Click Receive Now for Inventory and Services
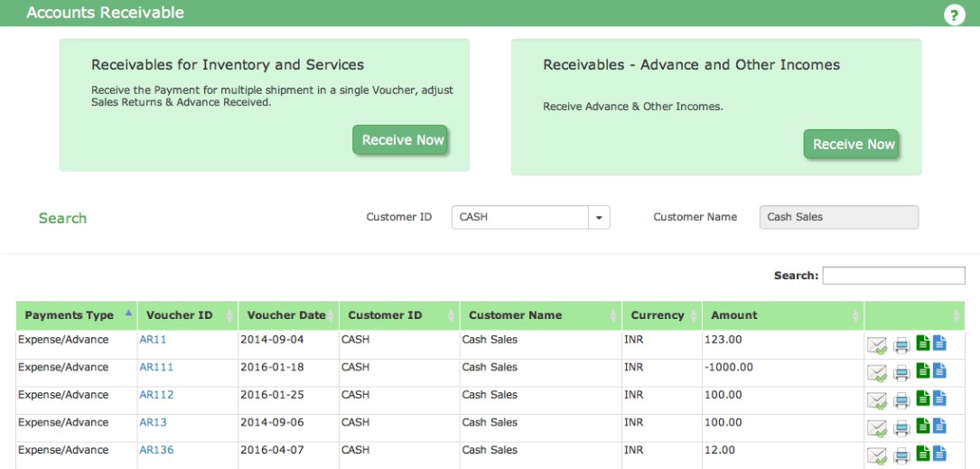Screen dimensions: 980x469 [x=401, y=140]
